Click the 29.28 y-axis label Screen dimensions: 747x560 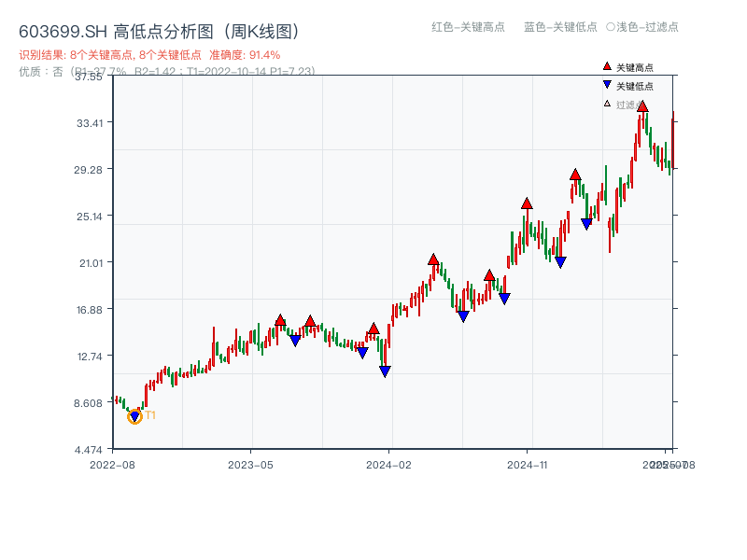pos(88,170)
